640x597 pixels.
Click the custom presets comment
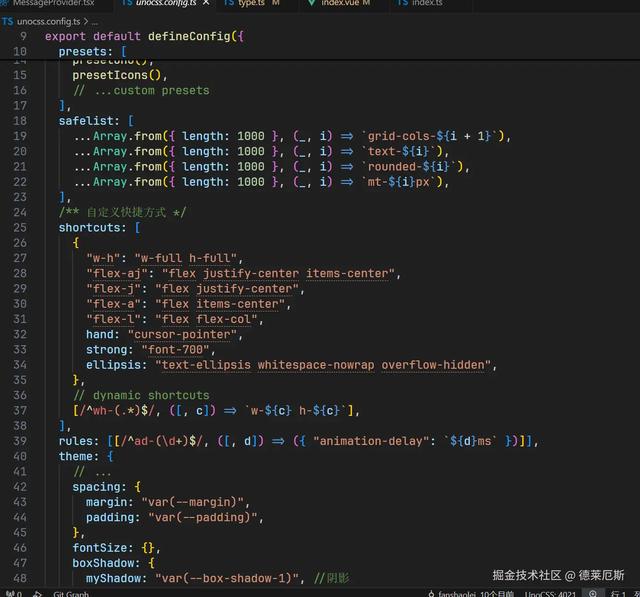coord(141,91)
